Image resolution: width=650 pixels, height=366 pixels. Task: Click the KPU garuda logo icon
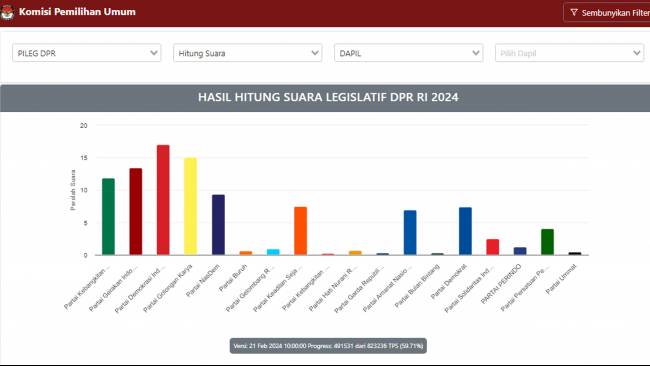[x=7, y=12]
